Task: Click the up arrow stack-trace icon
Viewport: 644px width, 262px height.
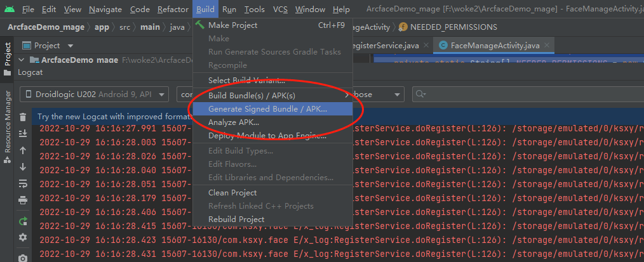Action: coord(23,150)
